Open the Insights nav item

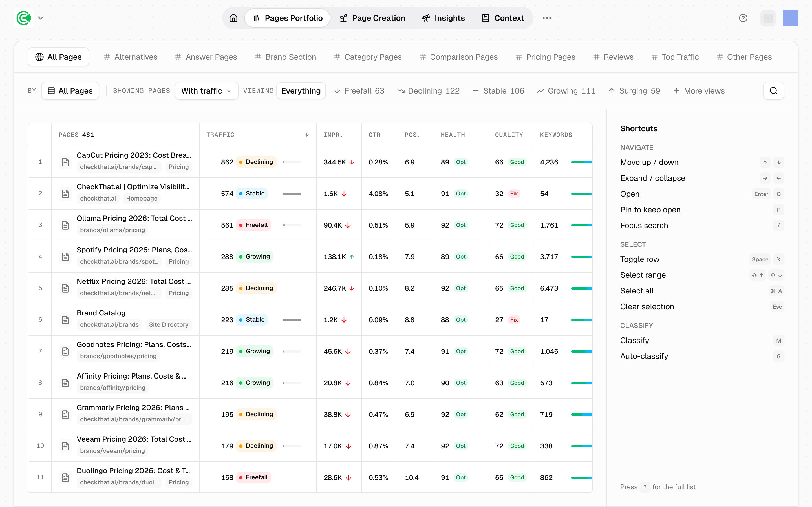(443, 18)
